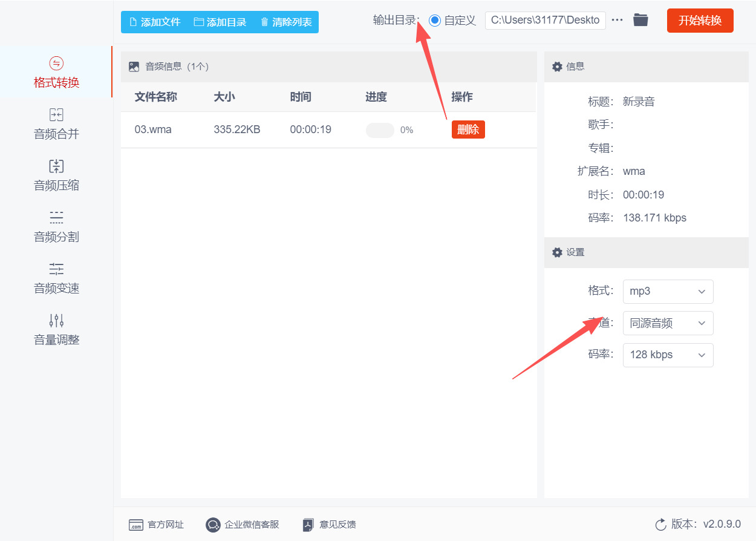Click the version refresh icon
This screenshot has height=541, width=756.
point(660,524)
